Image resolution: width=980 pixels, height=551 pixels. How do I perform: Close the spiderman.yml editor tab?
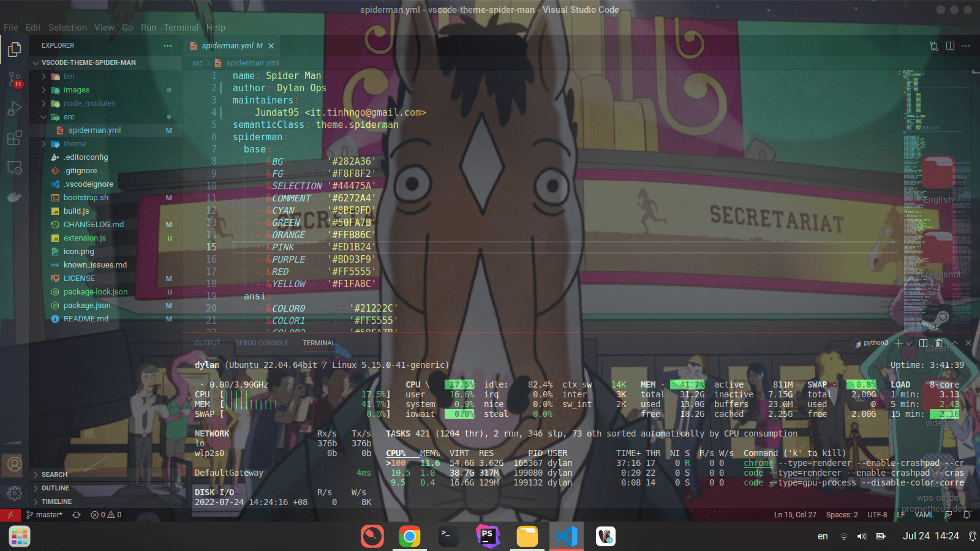coord(271,46)
